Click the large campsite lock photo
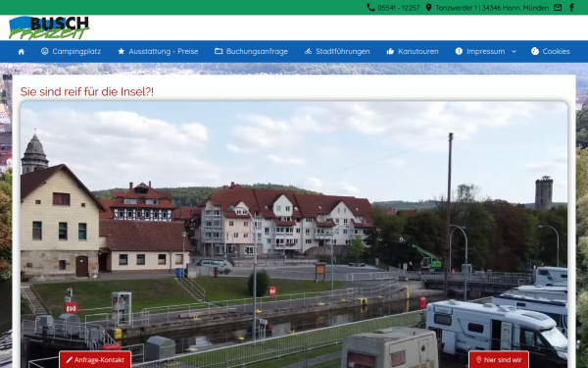The image size is (588, 368). point(294,235)
